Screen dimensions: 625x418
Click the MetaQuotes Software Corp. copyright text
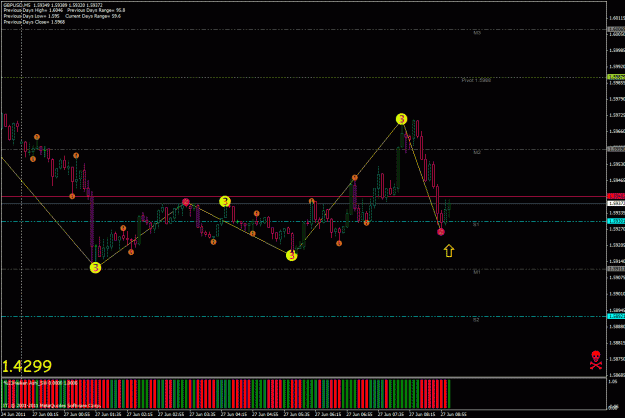[52, 406]
